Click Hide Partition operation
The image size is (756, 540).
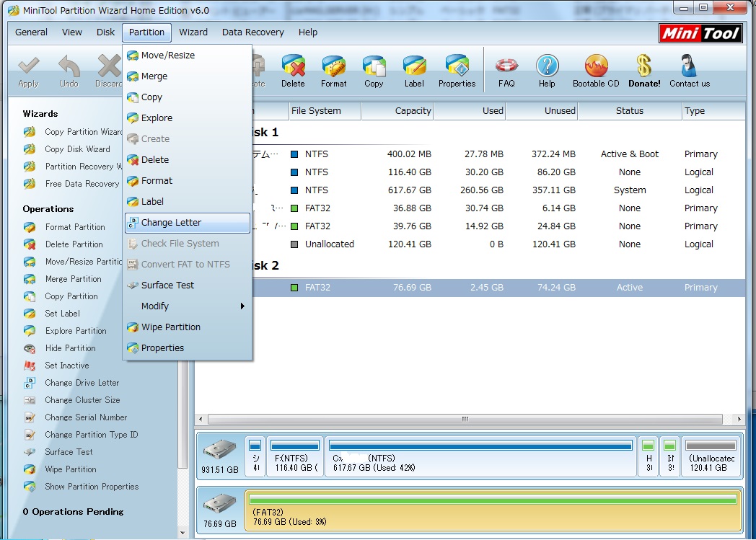click(x=71, y=348)
